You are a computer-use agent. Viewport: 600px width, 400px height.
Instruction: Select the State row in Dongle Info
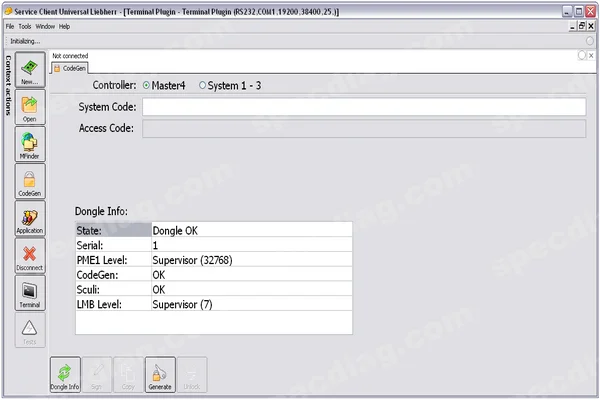214,230
